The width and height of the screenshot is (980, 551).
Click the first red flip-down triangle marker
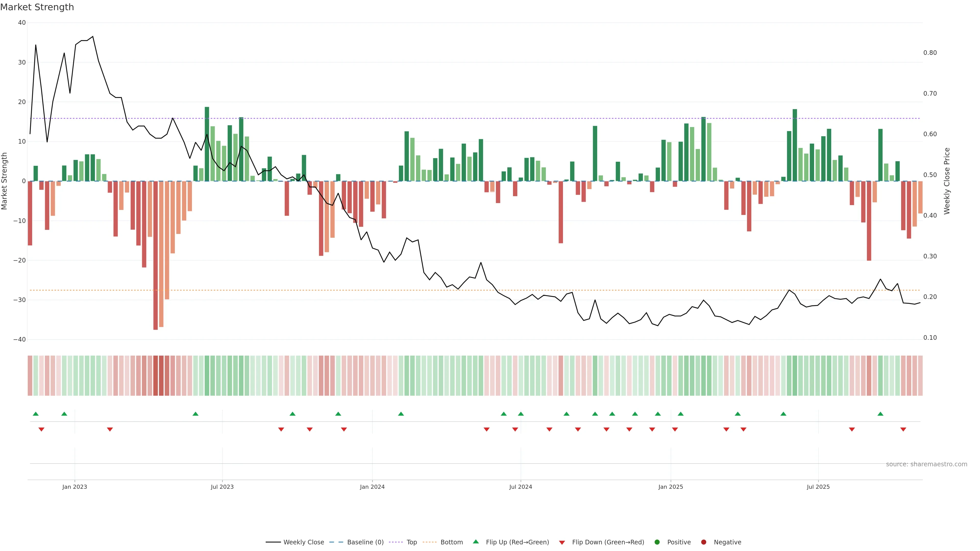pos(41,429)
